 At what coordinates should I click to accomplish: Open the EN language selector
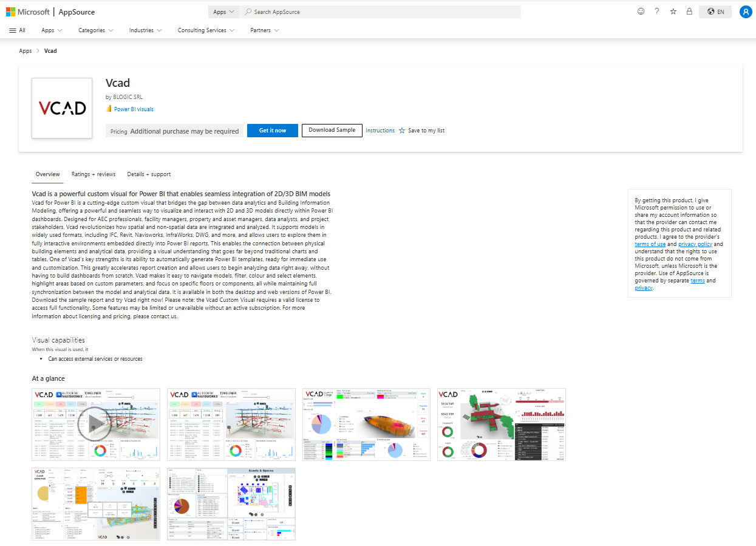click(x=716, y=12)
